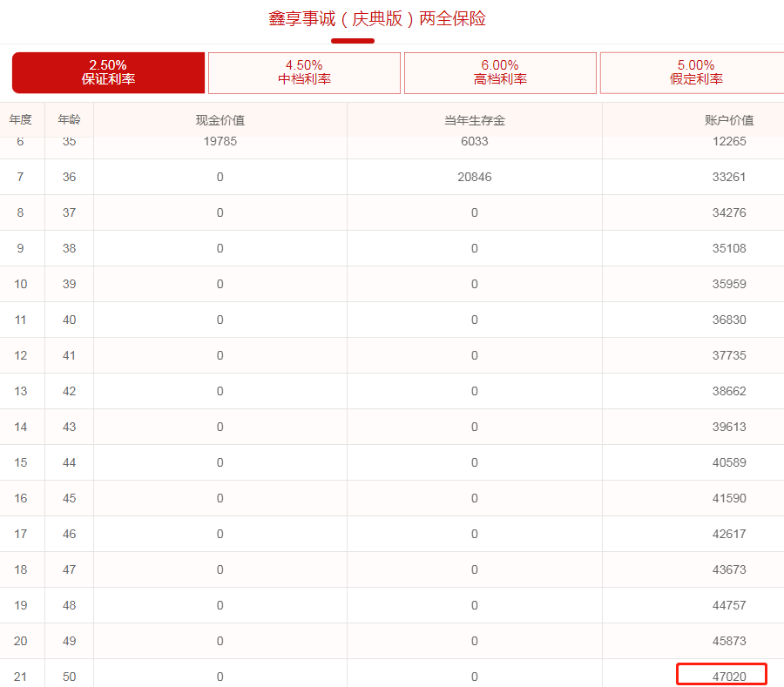Click age cell 36 in year 7
The image size is (784, 687).
coord(69,177)
